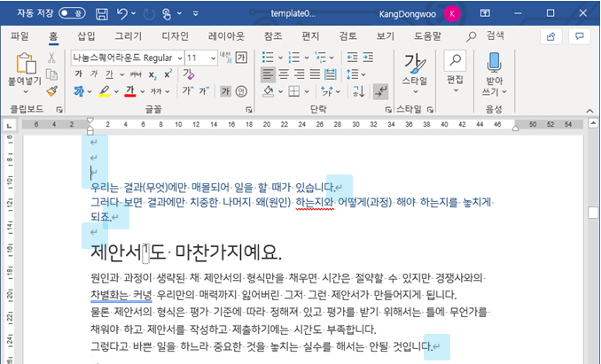The image size is (601, 364).
Task: Toggle italic formatting
Action: [94, 74]
